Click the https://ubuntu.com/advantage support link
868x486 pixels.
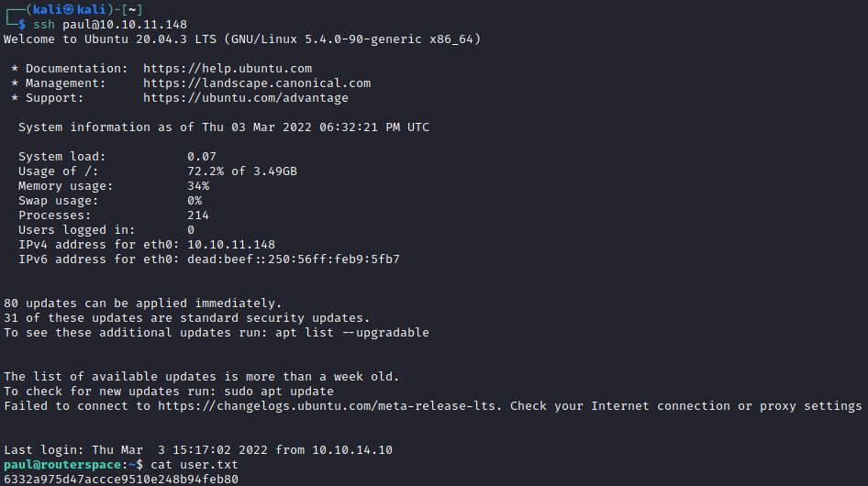tap(246, 98)
